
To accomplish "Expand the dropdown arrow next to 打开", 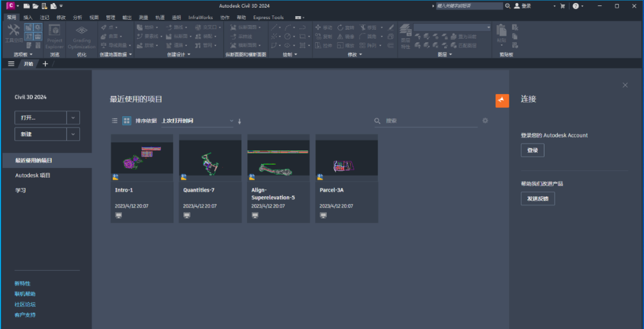I will coord(73,117).
